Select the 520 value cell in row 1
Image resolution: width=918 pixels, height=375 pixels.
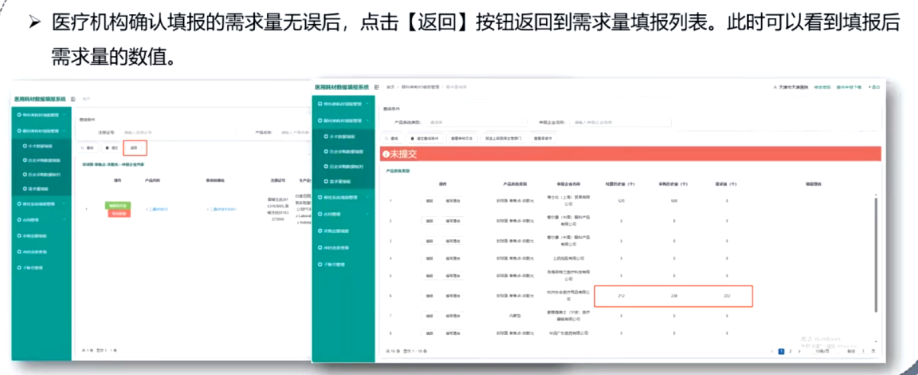point(621,201)
